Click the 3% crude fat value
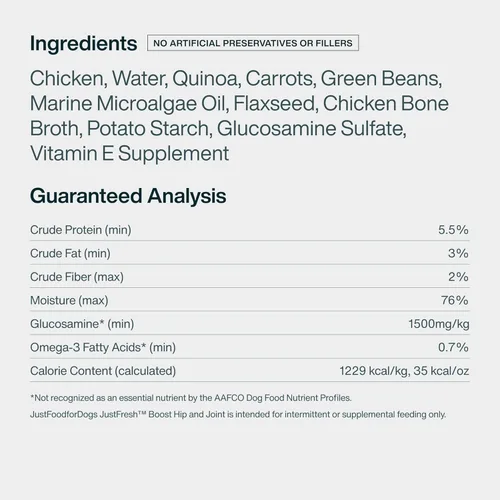 pos(458,254)
